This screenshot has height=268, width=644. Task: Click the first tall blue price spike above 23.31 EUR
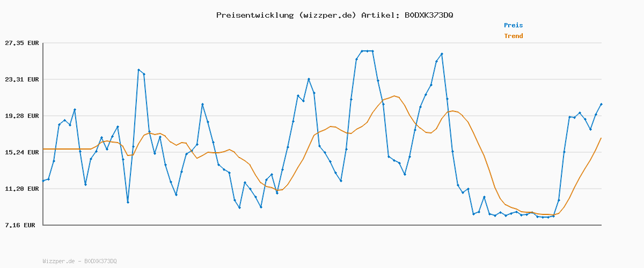138,70
